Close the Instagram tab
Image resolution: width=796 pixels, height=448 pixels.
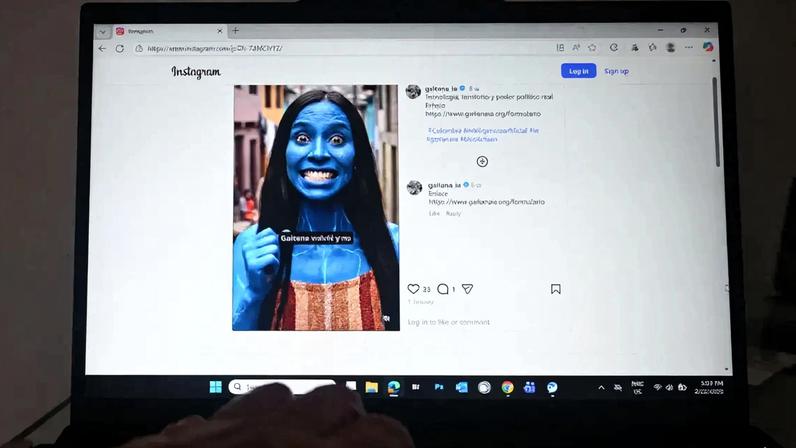click(x=220, y=31)
